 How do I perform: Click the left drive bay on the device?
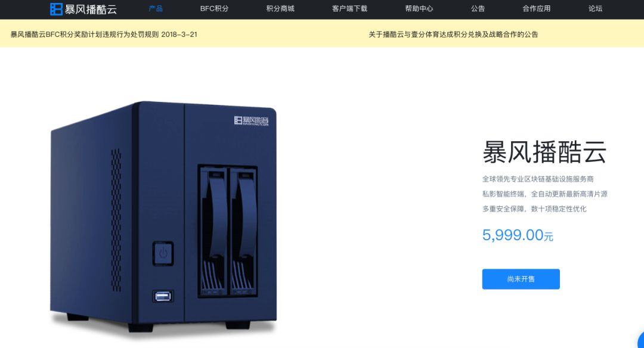click(x=213, y=231)
